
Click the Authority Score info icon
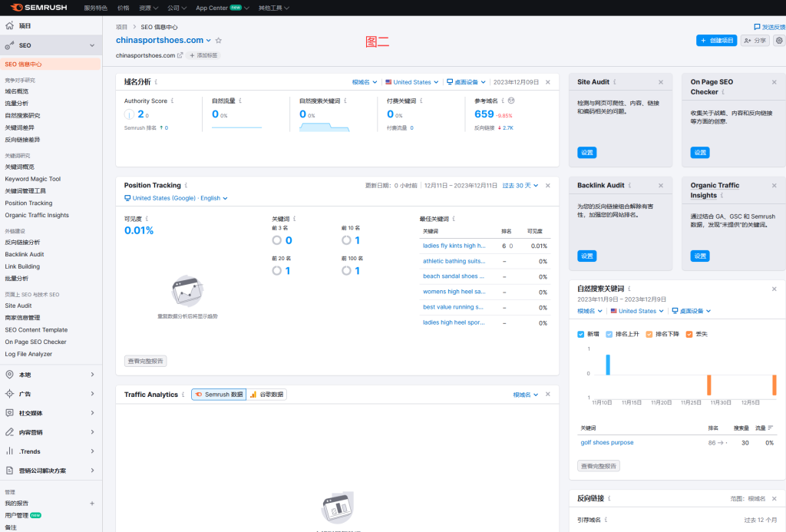click(173, 101)
